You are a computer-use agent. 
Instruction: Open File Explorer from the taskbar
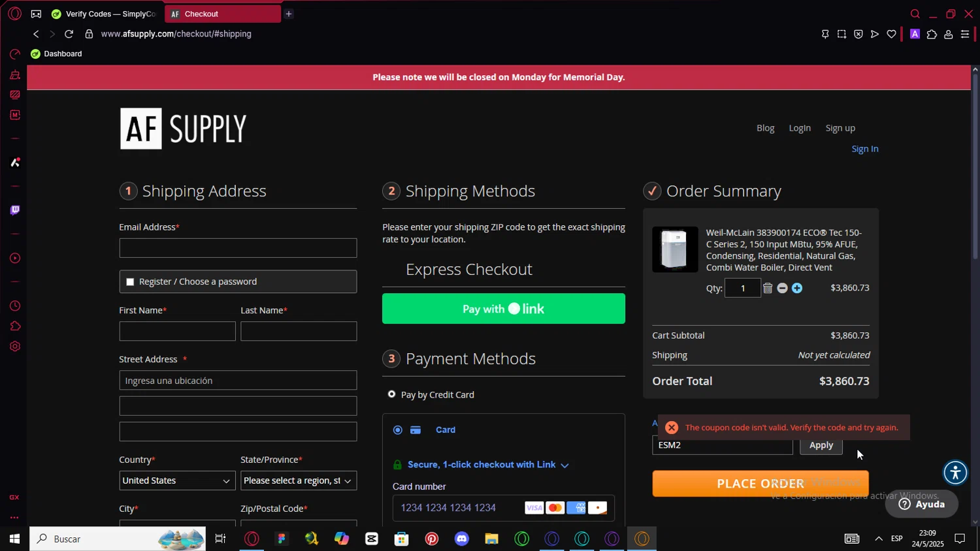(491, 539)
